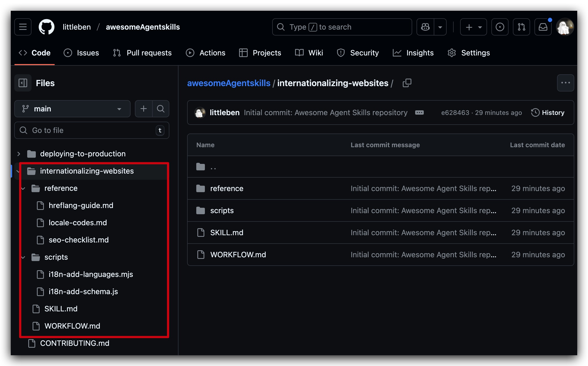The image size is (588, 366).
Task: Open the create new plus dropdown
Action: [x=473, y=27]
